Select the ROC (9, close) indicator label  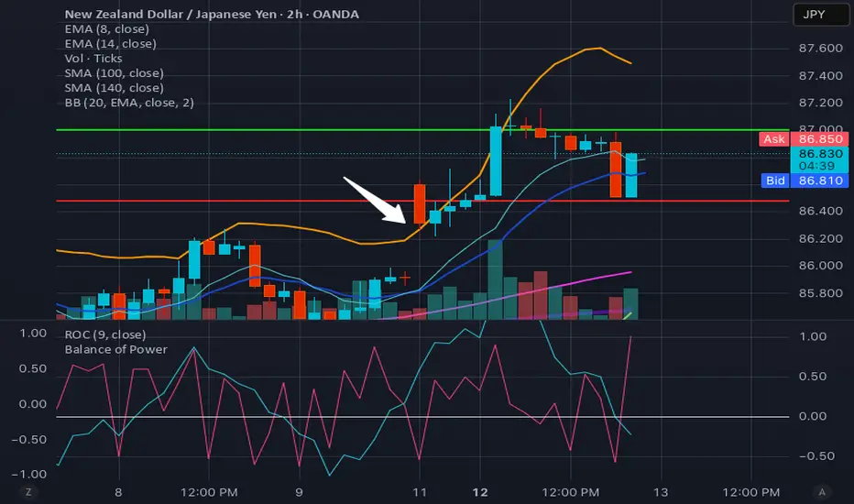105,334
